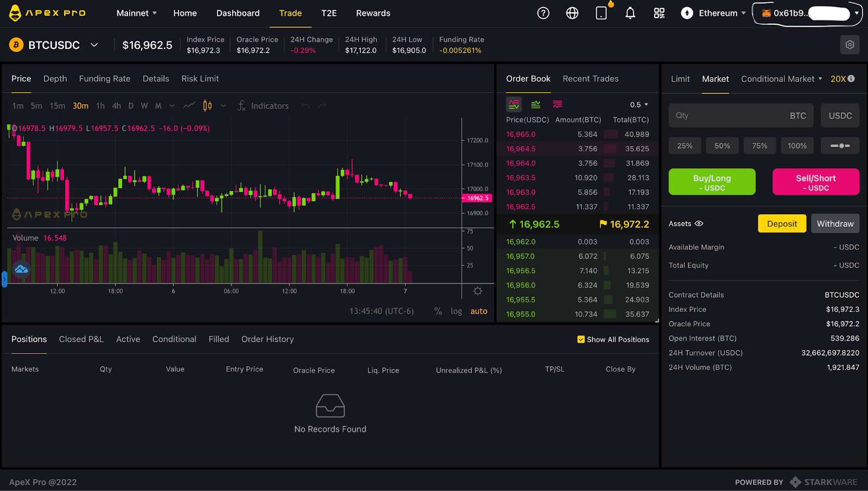868x491 pixels.
Task: Select the Limit order tab
Action: click(680, 79)
